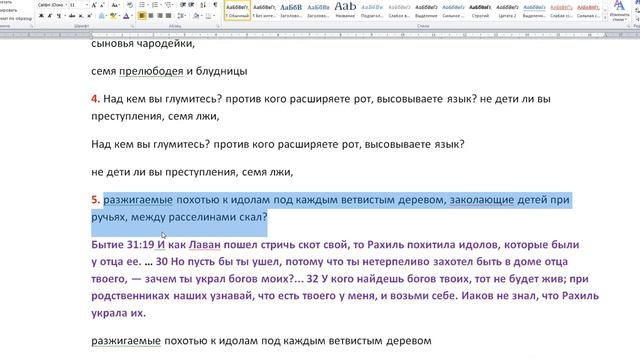Apply the Название title style
The height and width of the screenshot is (360, 640).
point(345,11)
